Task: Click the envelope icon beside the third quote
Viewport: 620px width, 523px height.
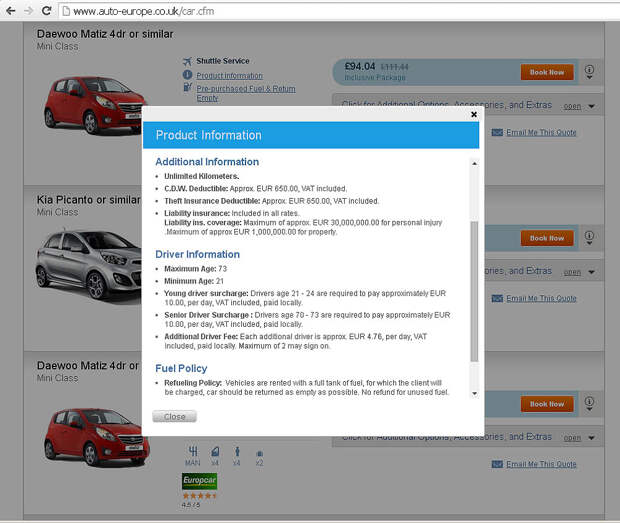Action: [x=497, y=464]
